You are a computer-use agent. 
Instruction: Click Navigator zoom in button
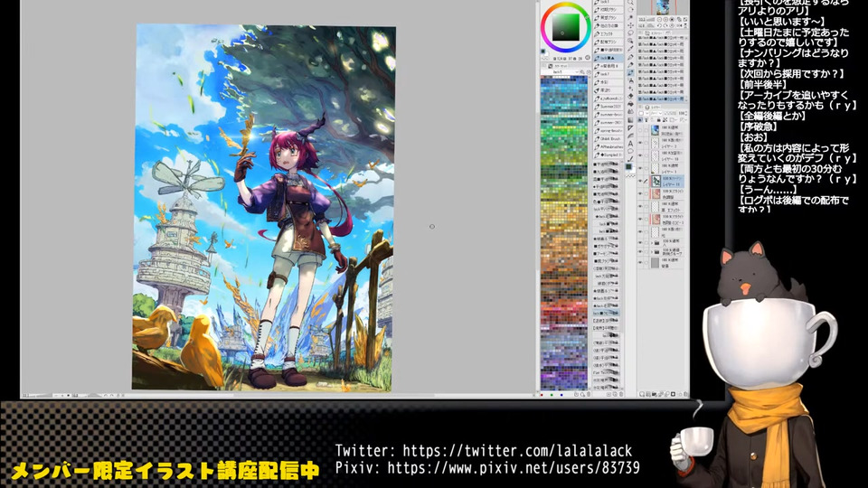tap(665, 19)
